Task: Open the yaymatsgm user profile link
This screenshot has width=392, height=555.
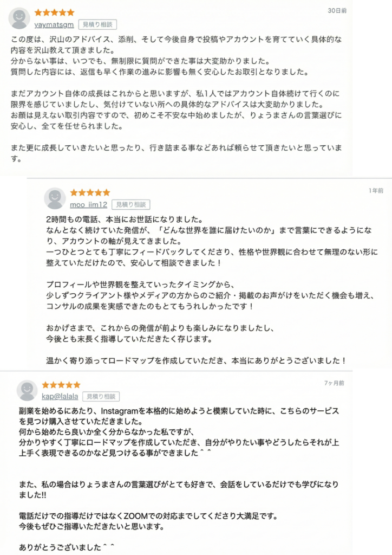Action: coord(54,24)
